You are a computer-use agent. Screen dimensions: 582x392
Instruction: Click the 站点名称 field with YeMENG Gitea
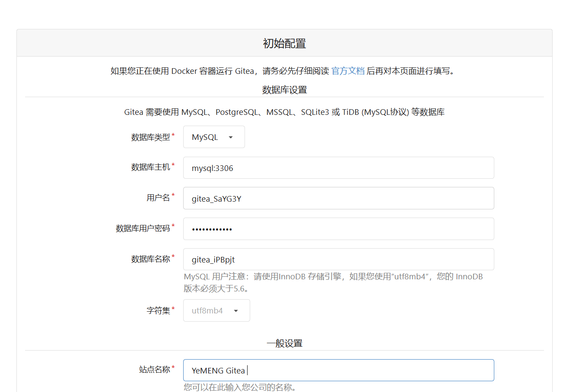[x=338, y=370]
